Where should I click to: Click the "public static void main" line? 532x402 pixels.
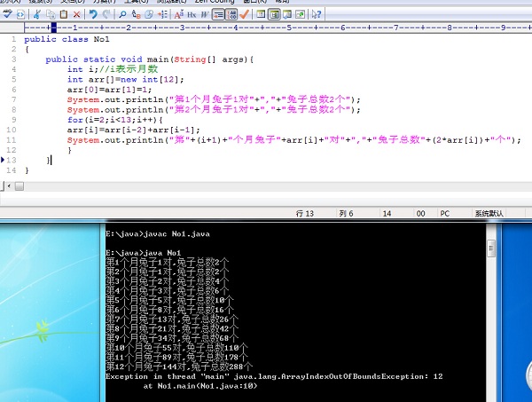point(149,59)
